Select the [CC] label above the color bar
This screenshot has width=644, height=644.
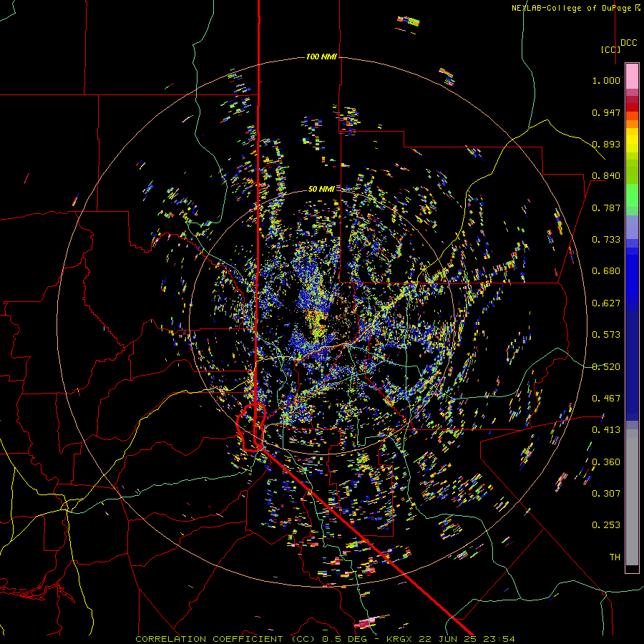(x=610, y=49)
